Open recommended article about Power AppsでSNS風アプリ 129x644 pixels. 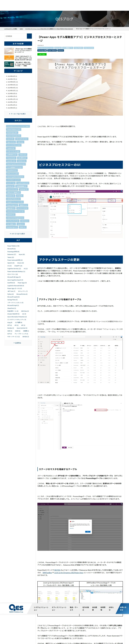tap(23, 64)
